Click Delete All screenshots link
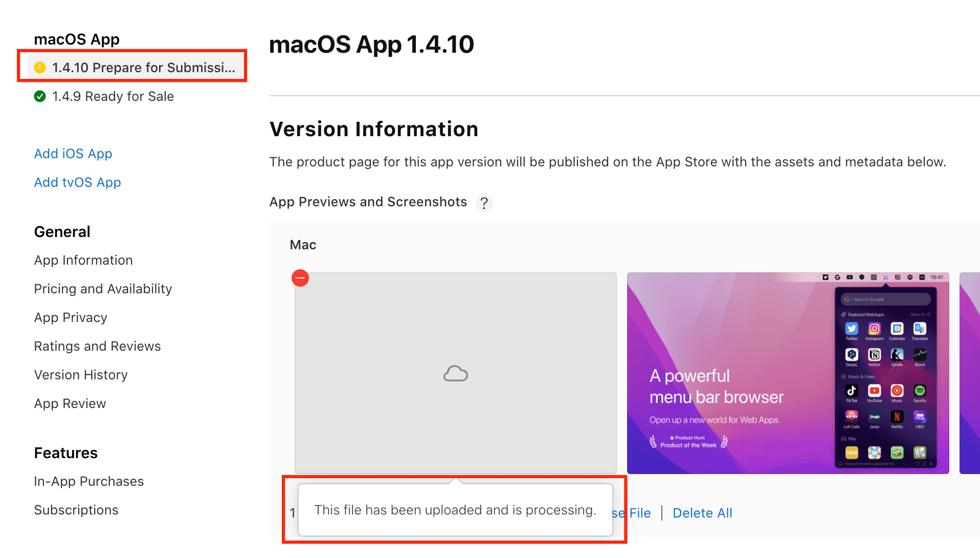Screen dimensions: 980x558 pyautogui.click(x=702, y=513)
